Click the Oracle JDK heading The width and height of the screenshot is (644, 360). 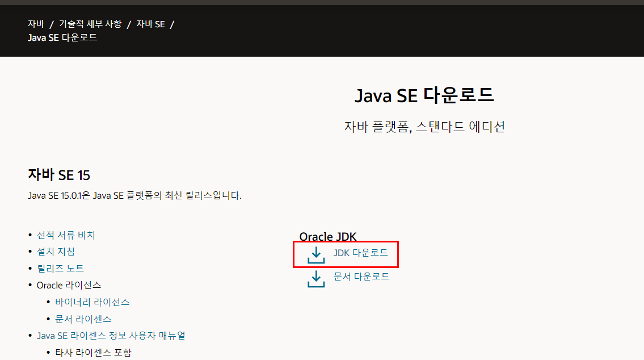point(328,236)
